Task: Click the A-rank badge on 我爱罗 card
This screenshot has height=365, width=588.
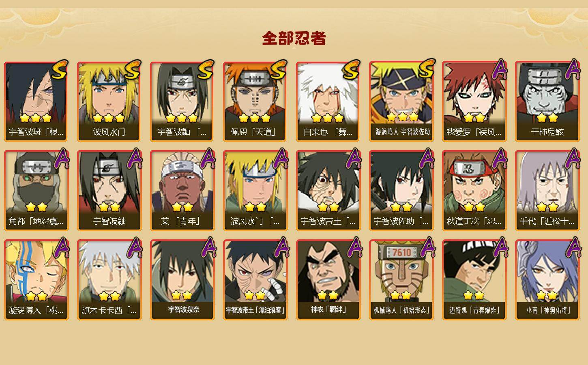Action: point(501,70)
